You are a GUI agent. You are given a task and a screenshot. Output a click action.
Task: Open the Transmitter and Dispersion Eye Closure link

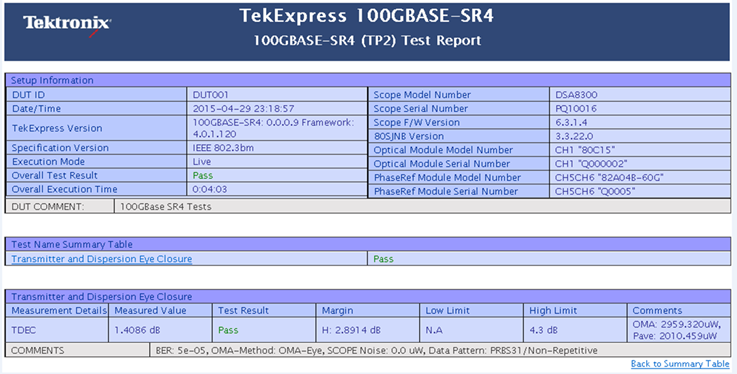tap(102, 259)
